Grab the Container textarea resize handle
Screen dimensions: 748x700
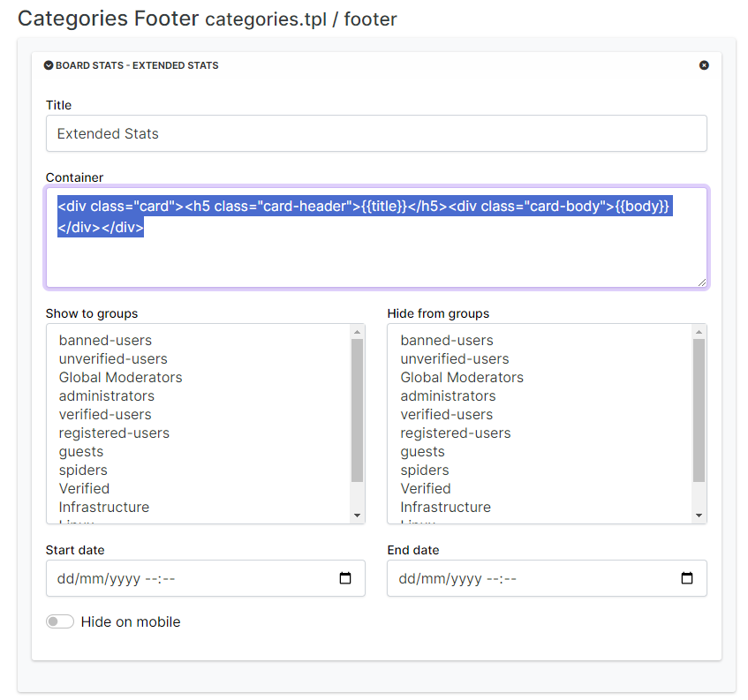click(702, 282)
